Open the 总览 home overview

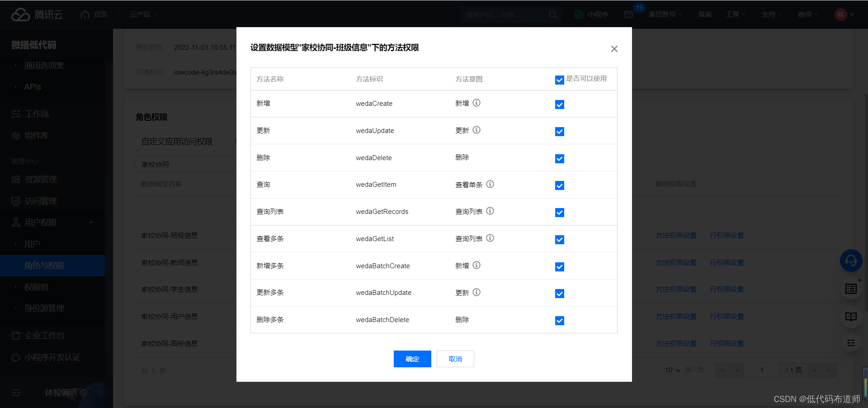94,14
